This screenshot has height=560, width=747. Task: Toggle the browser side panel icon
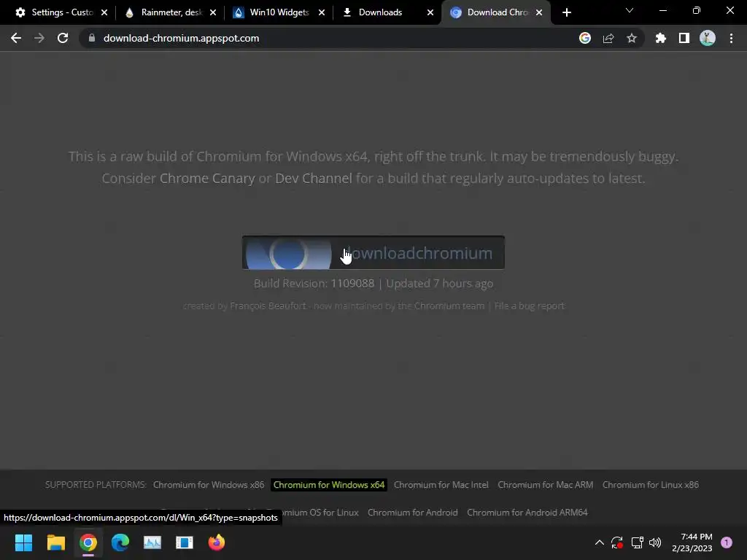pyautogui.click(x=684, y=38)
